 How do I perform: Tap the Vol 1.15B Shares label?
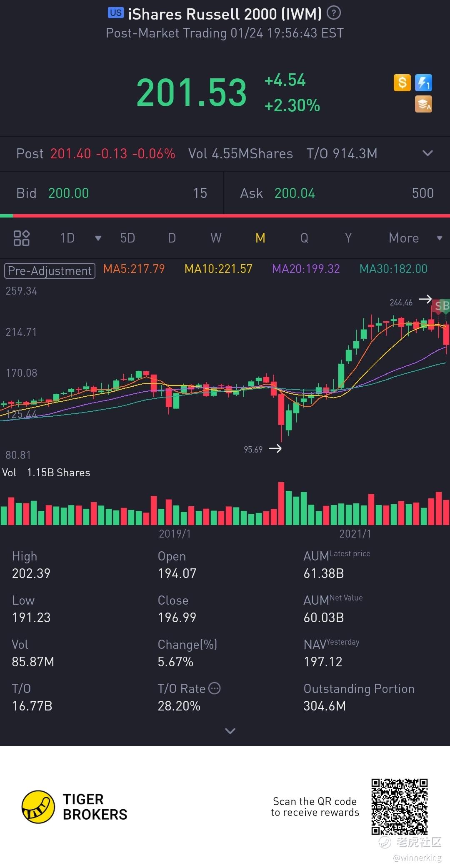[46, 473]
